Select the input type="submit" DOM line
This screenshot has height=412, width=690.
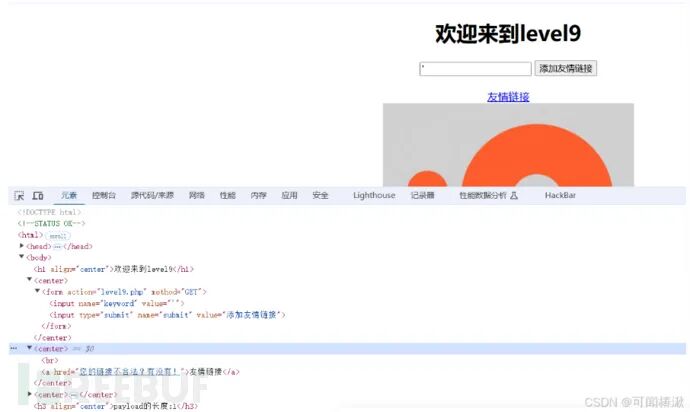click(167, 315)
